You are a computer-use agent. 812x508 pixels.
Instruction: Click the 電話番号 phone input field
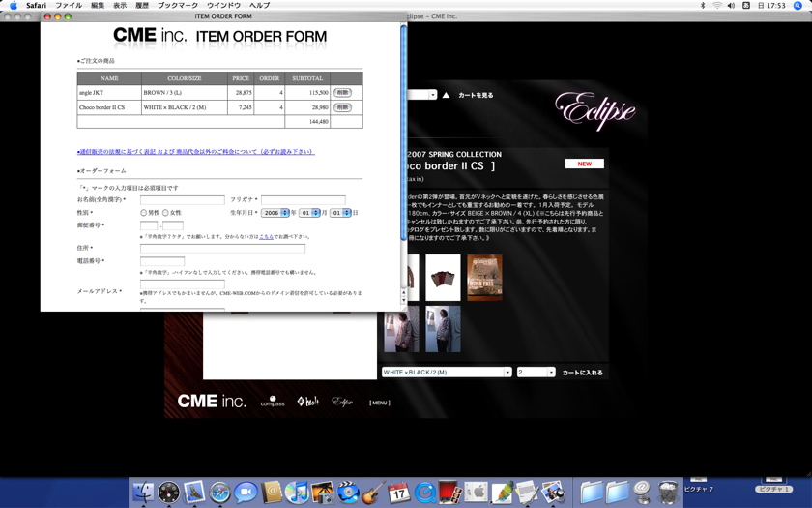tap(162, 261)
